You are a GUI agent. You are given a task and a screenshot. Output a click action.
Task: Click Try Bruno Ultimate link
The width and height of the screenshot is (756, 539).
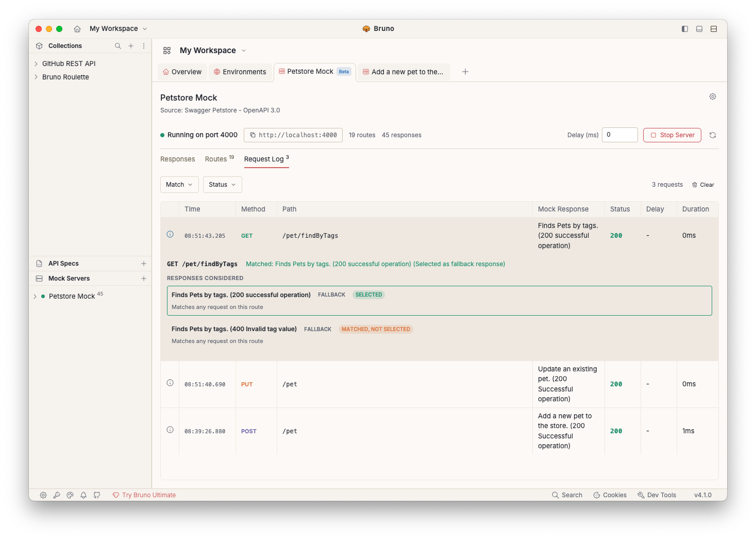click(x=144, y=495)
